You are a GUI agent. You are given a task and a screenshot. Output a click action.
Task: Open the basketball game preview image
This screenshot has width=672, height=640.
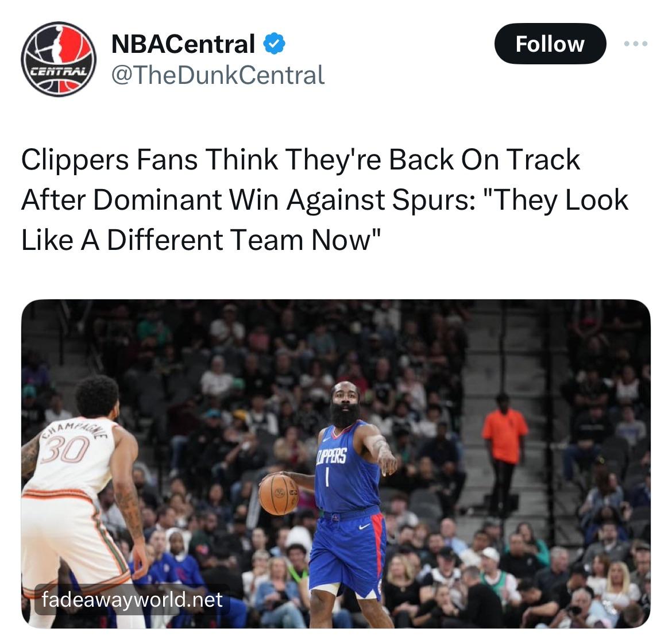(335, 464)
